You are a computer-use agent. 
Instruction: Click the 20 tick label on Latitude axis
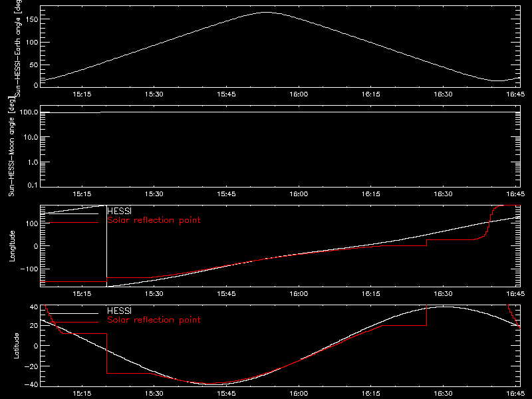point(34,326)
